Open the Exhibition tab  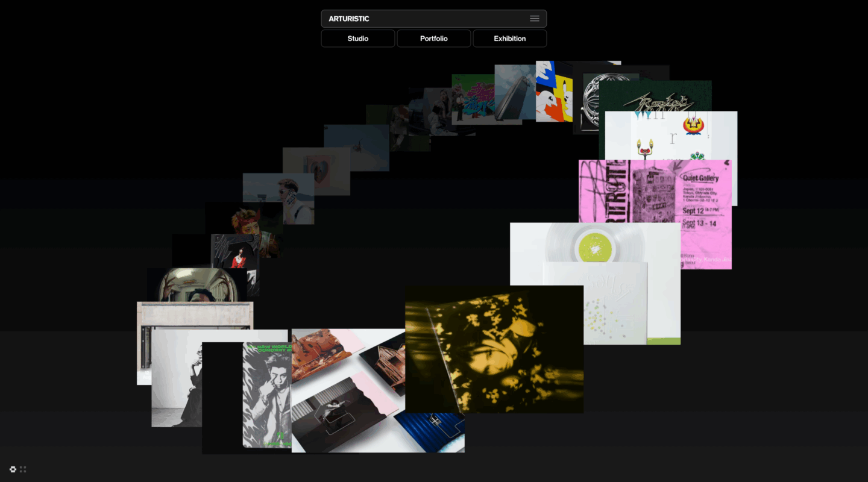tap(510, 39)
